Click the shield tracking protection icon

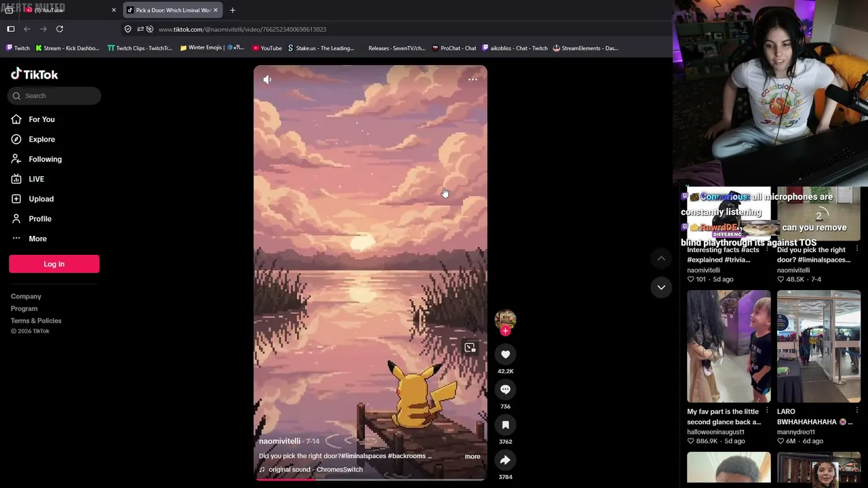point(128,29)
